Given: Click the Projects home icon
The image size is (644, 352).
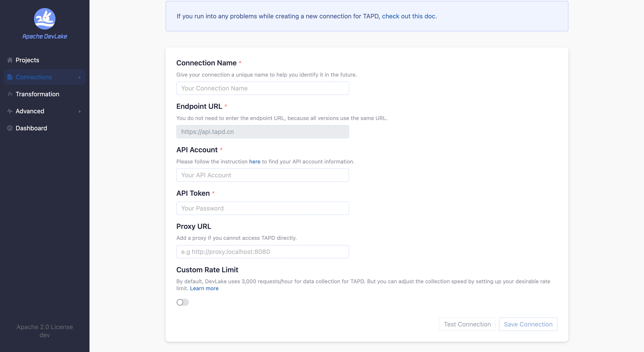Looking at the screenshot, I should click(x=10, y=60).
